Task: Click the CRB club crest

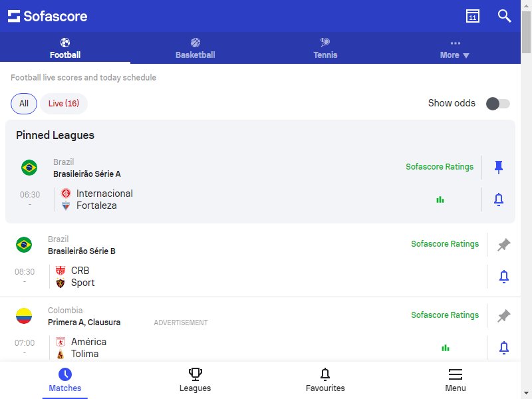Action: coord(61,271)
